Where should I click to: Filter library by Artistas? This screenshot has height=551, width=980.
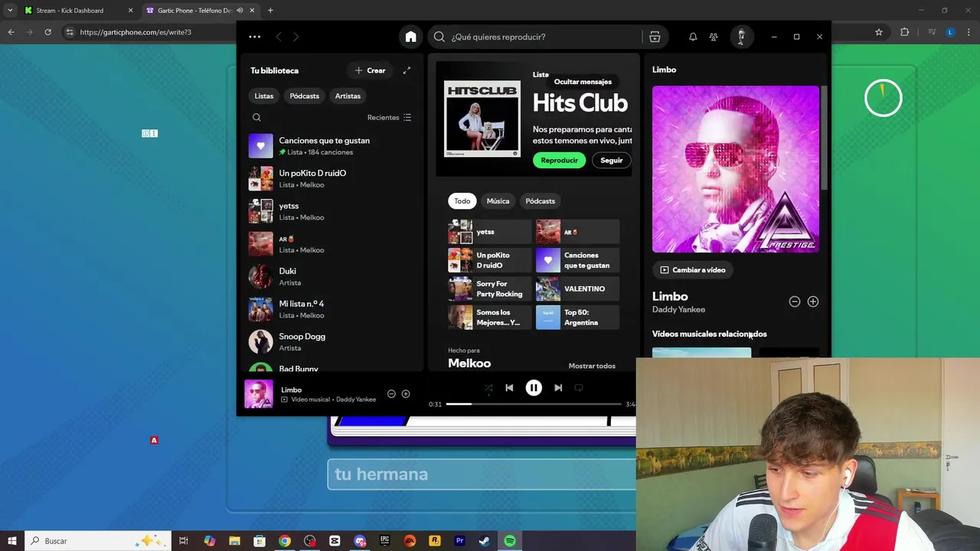348,96
